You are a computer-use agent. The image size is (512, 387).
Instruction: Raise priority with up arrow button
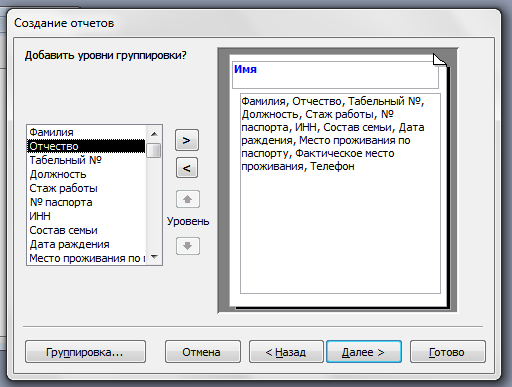pyautogui.click(x=188, y=199)
